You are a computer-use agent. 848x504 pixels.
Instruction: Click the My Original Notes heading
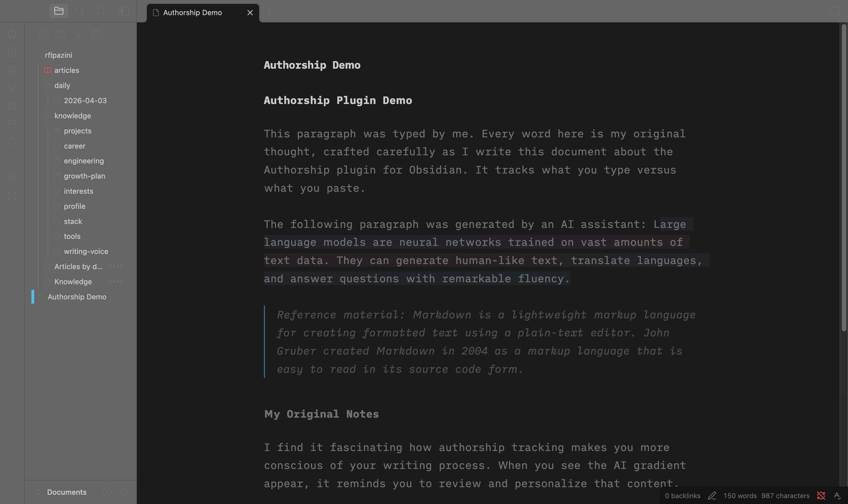click(321, 414)
